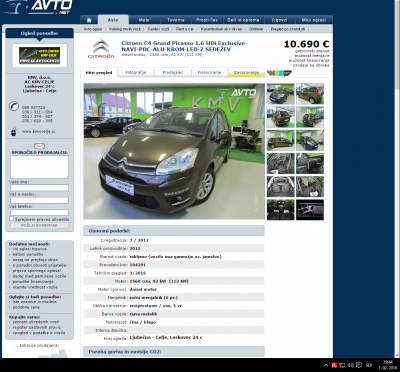Select the infotainment screen thumbnail
The image size is (400, 372).
[x=310, y=210]
